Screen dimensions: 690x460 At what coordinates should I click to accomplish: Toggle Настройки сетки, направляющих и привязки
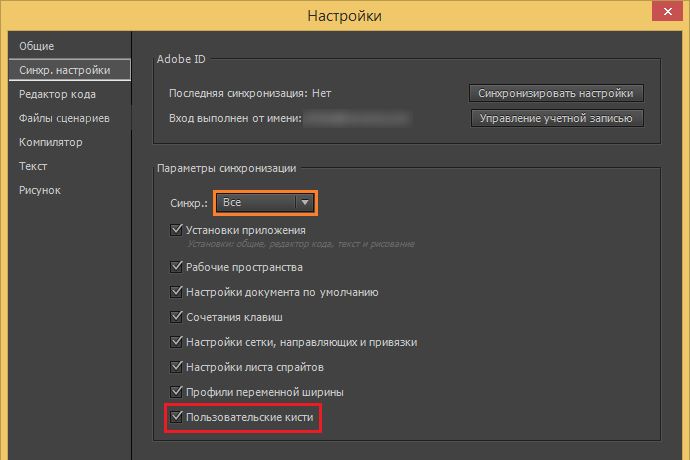coord(177,341)
